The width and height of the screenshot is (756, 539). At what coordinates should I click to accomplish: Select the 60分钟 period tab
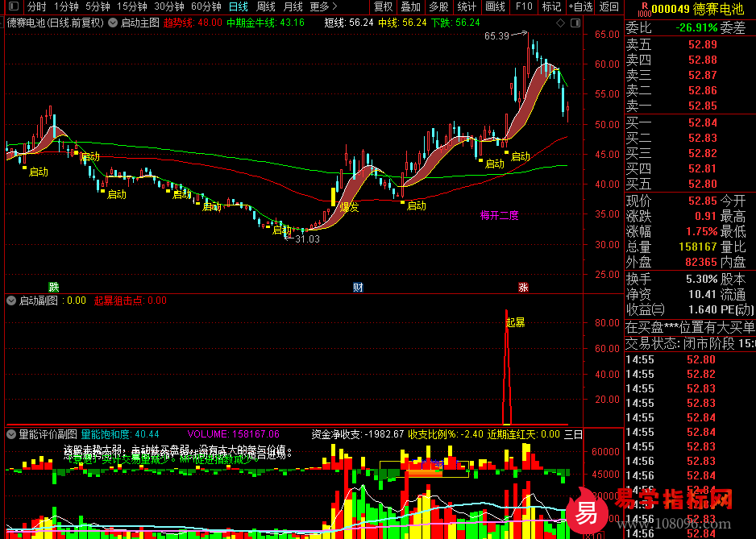tap(206, 6)
